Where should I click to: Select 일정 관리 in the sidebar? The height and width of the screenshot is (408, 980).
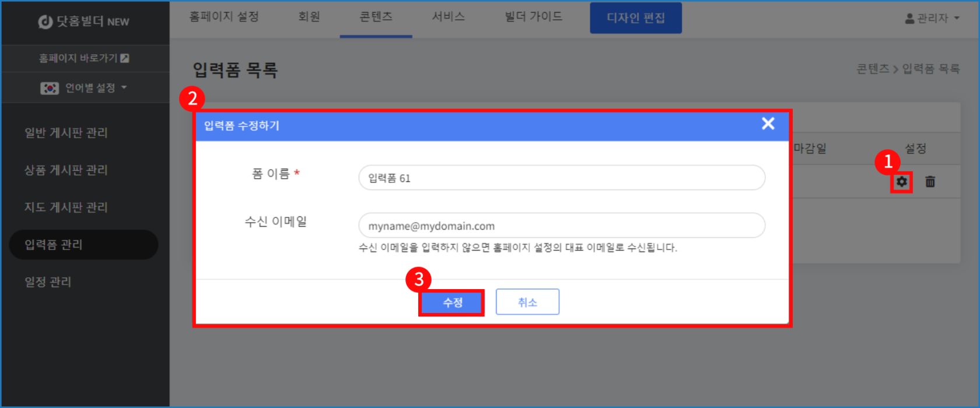coord(48,282)
